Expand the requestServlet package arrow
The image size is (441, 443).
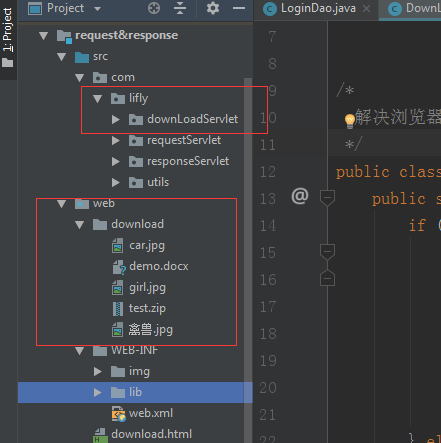pyautogui.click(x=116, y=141)
